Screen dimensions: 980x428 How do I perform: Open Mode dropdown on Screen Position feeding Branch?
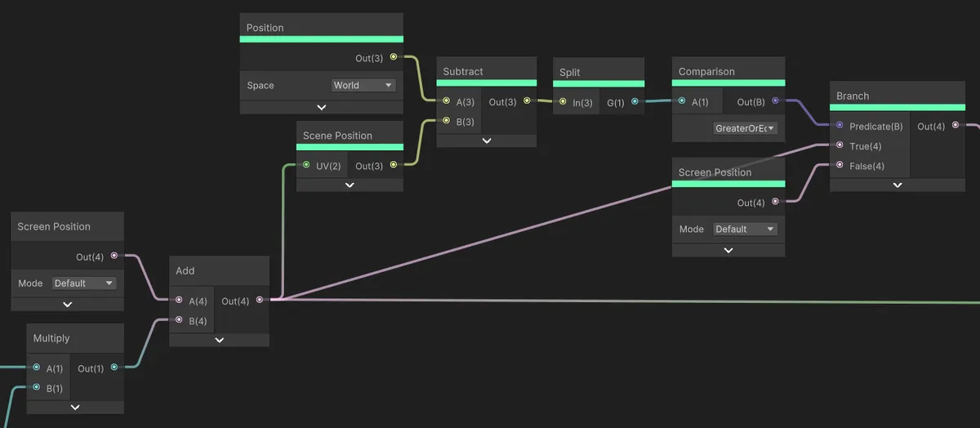(744, 230)
